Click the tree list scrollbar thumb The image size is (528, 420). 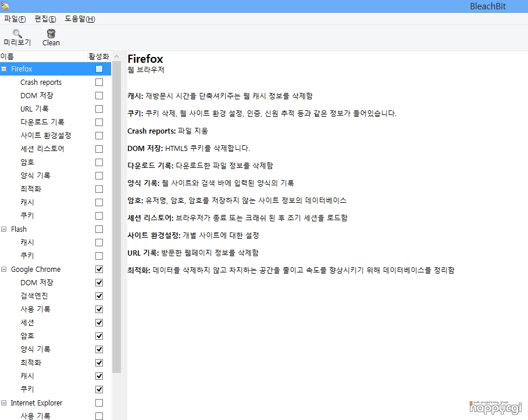click(x=116, y=217)
